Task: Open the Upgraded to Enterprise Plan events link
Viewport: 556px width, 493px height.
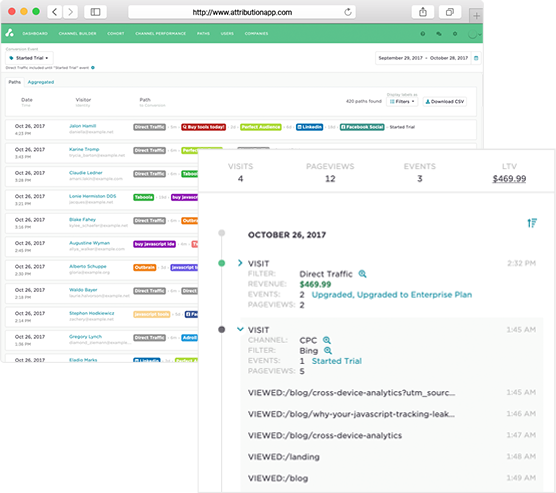Action: (391, 295)
